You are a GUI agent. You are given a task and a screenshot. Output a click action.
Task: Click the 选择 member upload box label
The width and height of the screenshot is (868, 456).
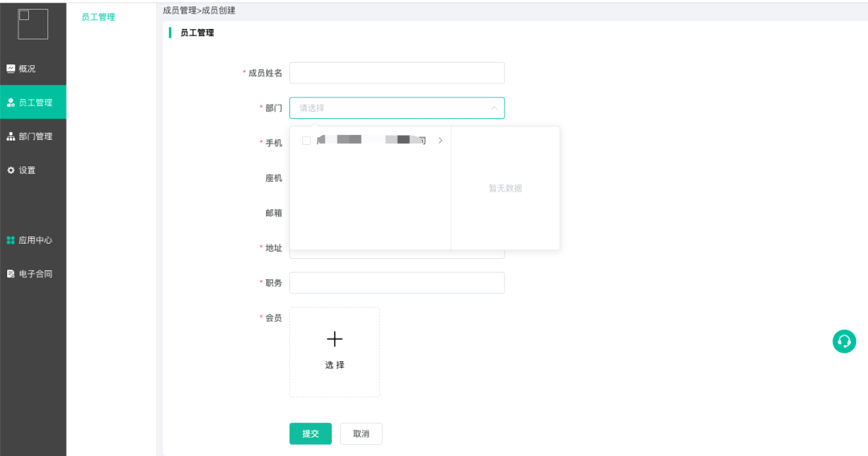coord(334,364)
